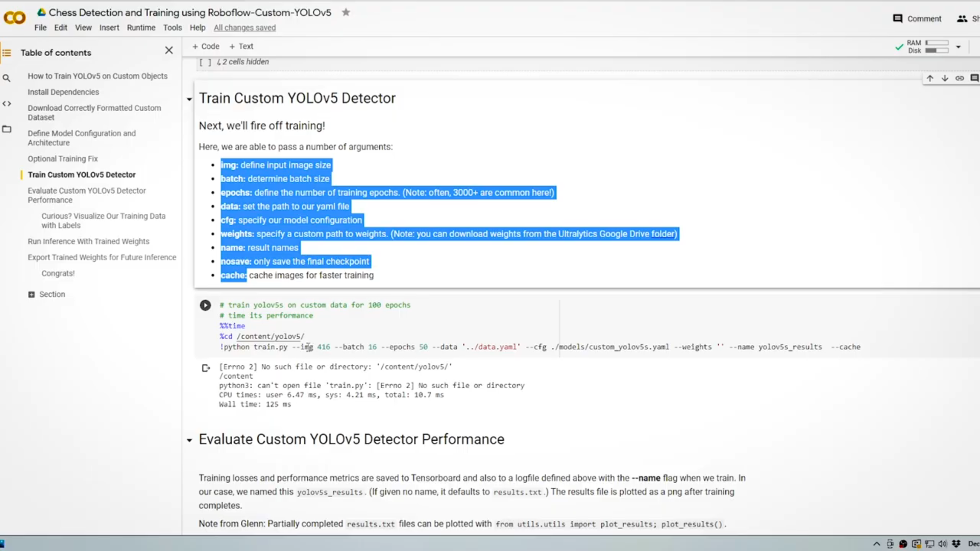Image resolution: width=980 pixels, height=551 pixels.
Task: Click the 'epochs:' bullet text
Action: pos(236,193)
